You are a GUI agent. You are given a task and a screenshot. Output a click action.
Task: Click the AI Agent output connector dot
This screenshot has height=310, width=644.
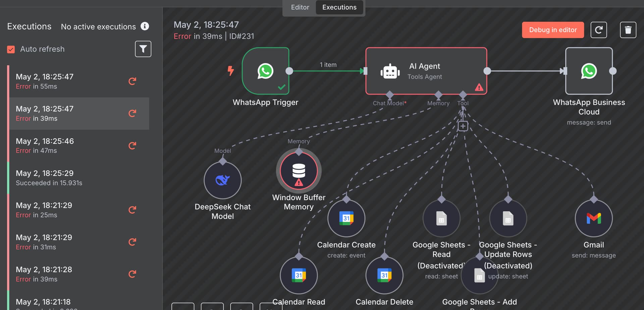(x=487, y=71)
